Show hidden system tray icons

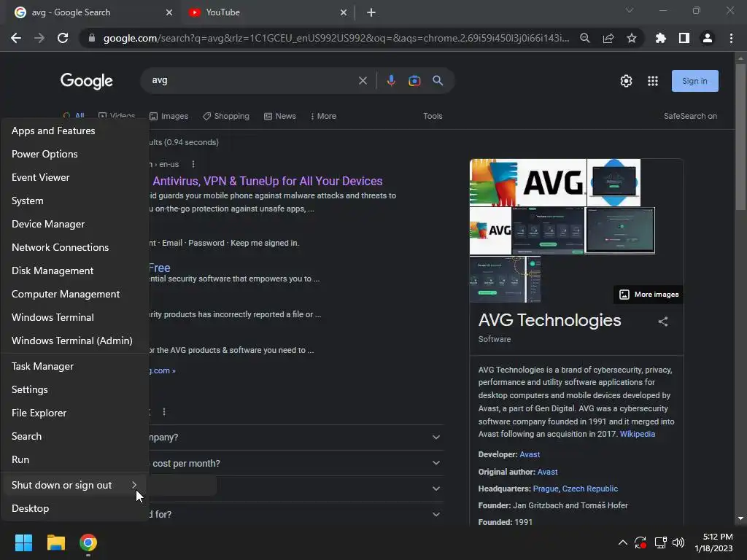622,542
